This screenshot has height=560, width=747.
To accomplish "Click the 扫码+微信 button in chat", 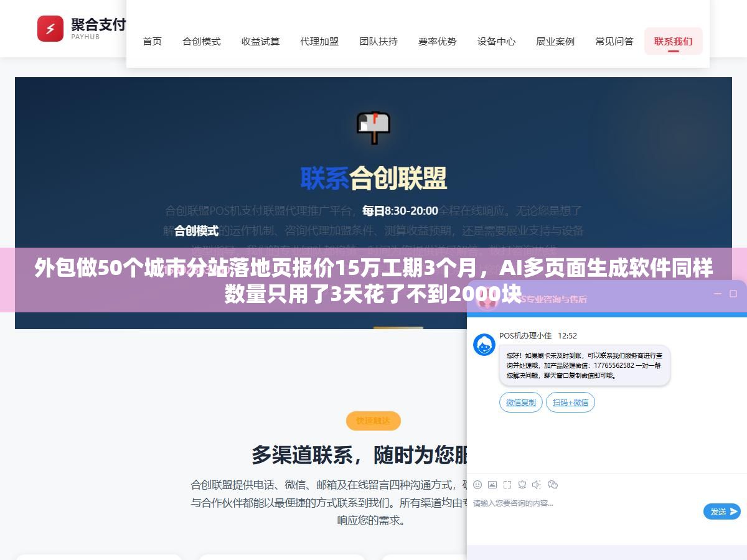I will click(x=570, y=403).
